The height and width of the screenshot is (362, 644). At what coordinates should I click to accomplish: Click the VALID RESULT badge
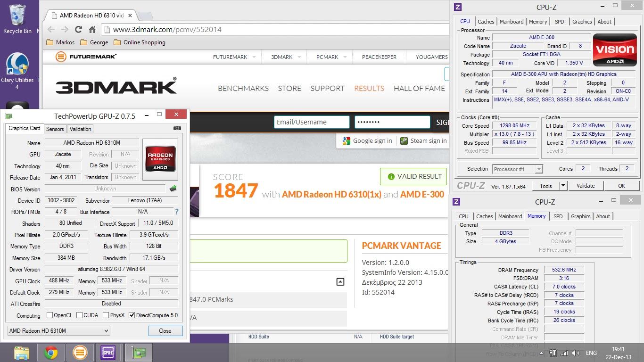pos(413,176)
